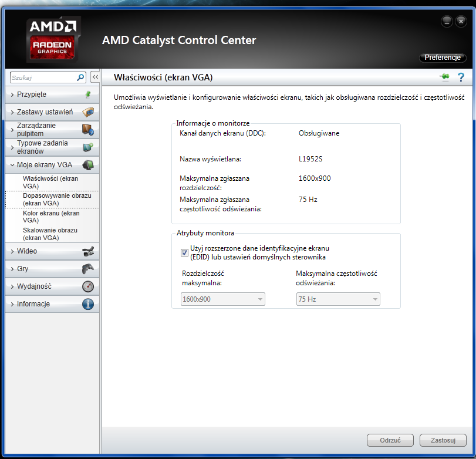Select Kolor ekranu (ekran VGA)

[x=52, y=217]
